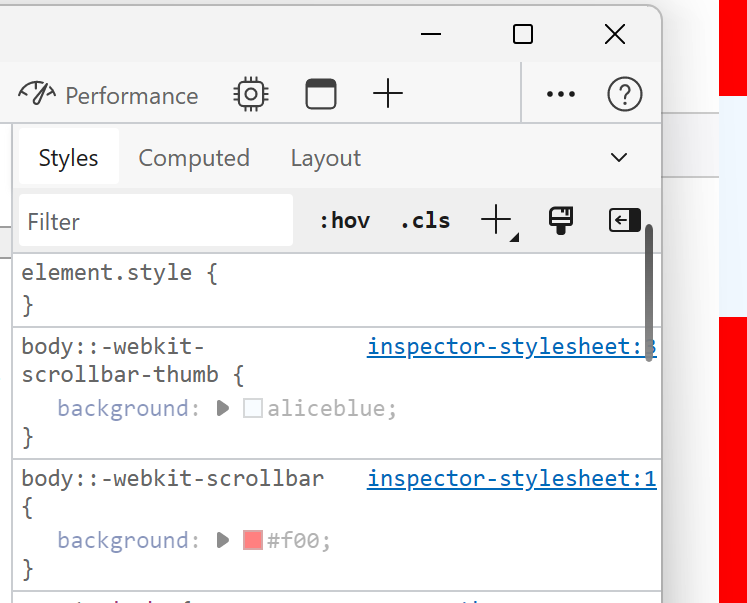Switch to the Layout tab

pyautogui.click(x=326, y=158)
